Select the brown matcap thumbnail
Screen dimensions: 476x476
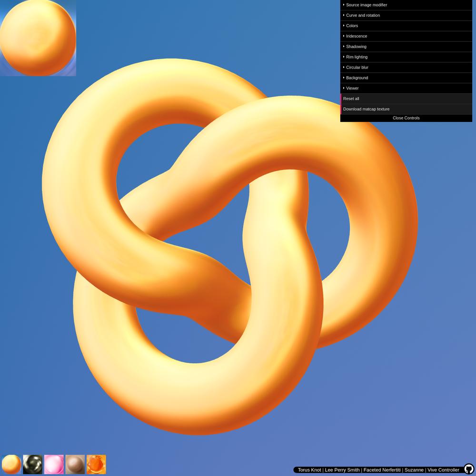coord(75,464)
